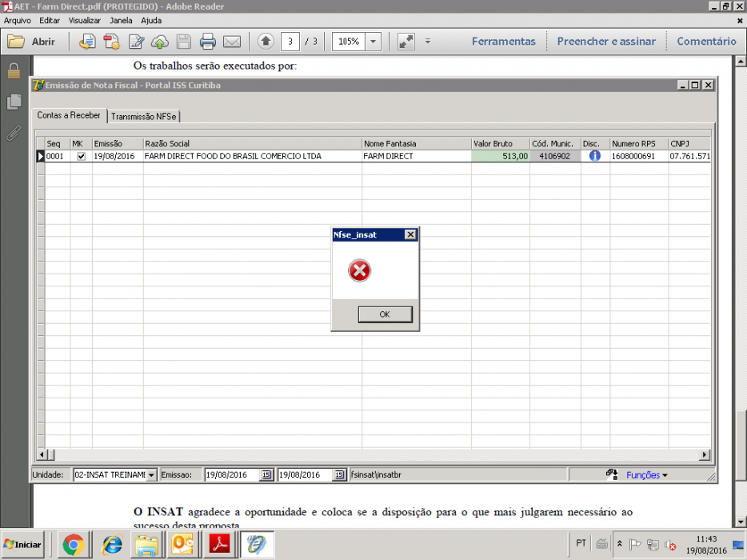Click the first Emissao date field
Viewport: 747px width, 560px height.
click(233, 474)
